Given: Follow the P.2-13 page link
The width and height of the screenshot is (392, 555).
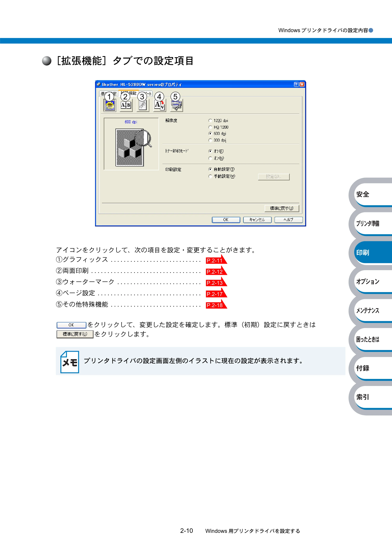Looking at the screenshot, I should click(216, 282).
